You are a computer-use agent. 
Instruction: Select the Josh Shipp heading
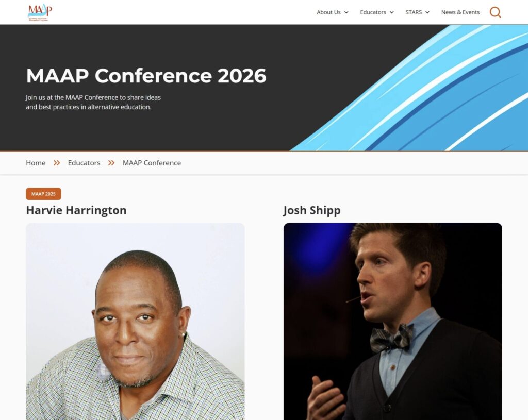pyautogui.click(x=312, y=210)
